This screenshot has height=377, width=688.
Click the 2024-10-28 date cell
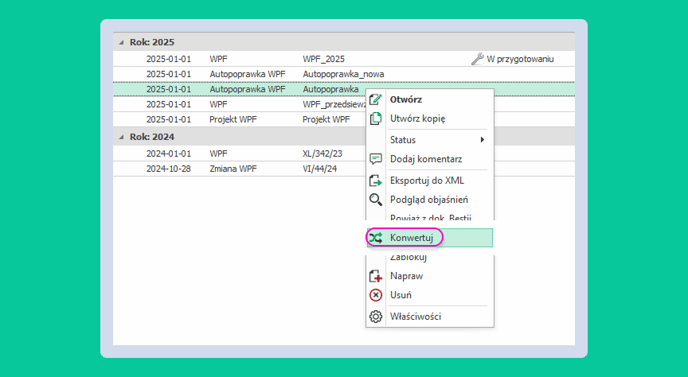(x=168, y=169)
